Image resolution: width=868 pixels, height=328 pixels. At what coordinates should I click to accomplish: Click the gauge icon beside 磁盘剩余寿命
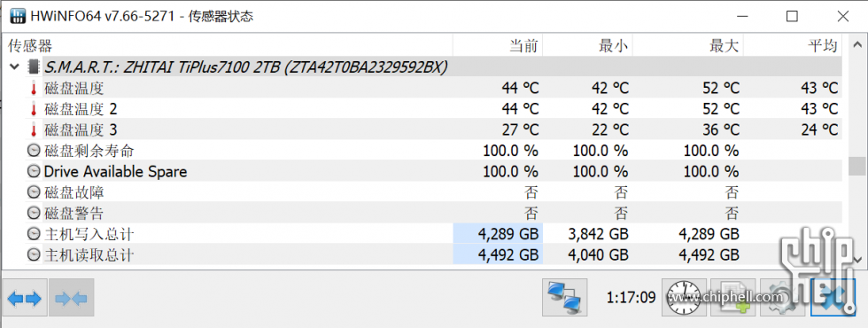click(35, 151)
